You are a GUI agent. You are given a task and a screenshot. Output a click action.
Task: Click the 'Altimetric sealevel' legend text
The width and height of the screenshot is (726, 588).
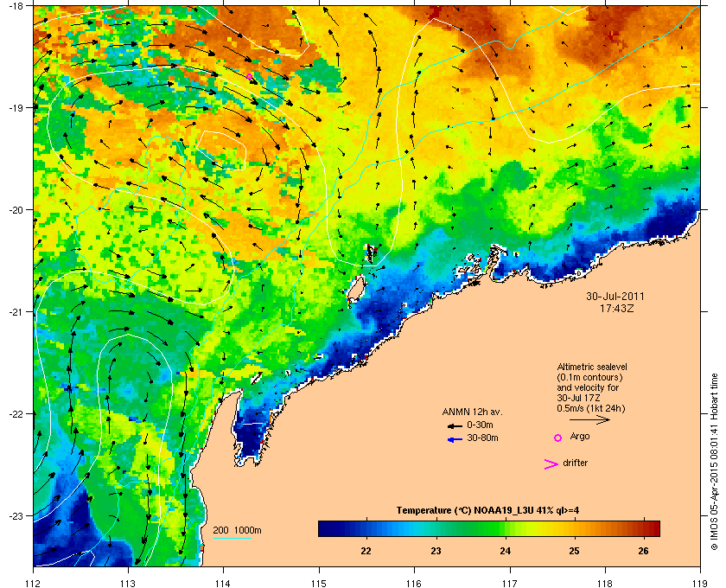(x=592, y=367)
